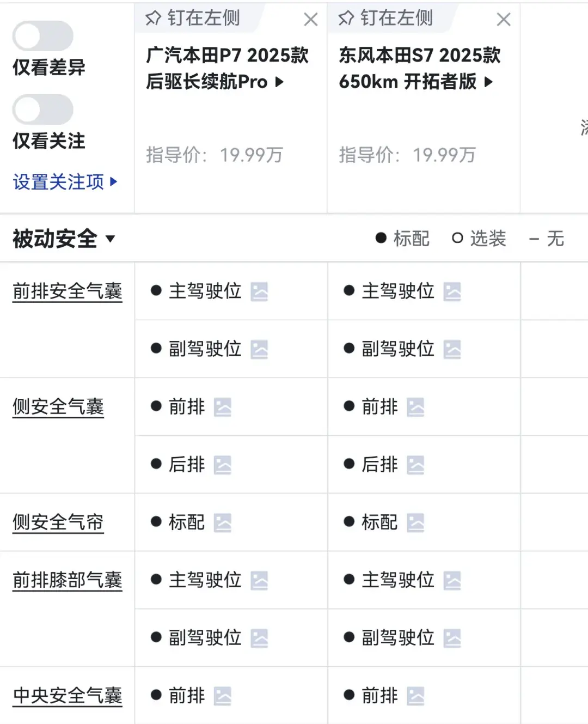Open P7 侧安全气囊 前排 image icon
Viewport: 588px width, 724px height.
click(222, 407)
